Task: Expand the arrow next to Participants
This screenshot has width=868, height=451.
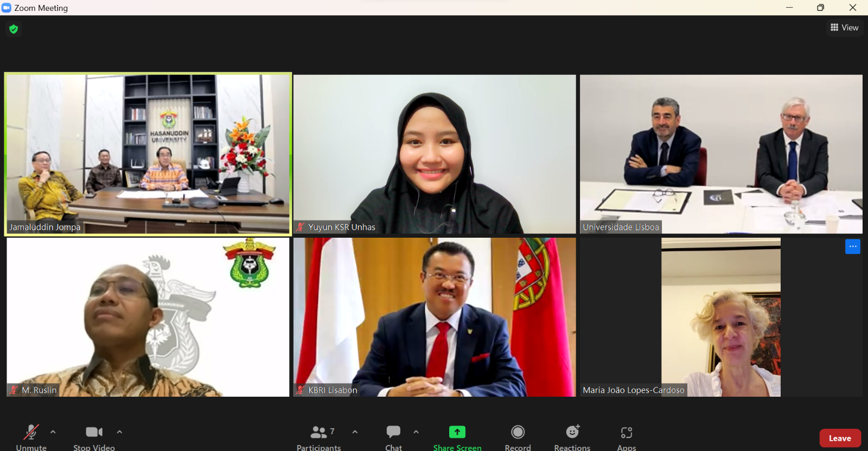Action: pos(355,432)
